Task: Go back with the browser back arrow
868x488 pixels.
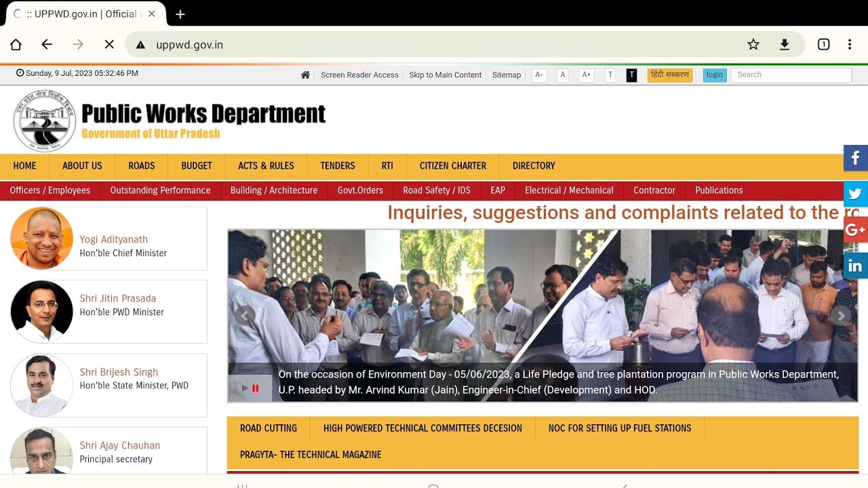Action: click(47, 45)
